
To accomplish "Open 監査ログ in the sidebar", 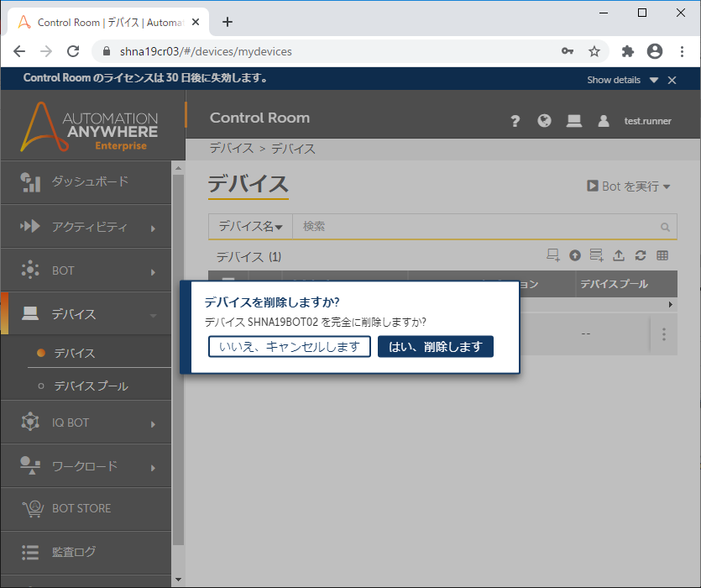I will [x=86, y=552].
